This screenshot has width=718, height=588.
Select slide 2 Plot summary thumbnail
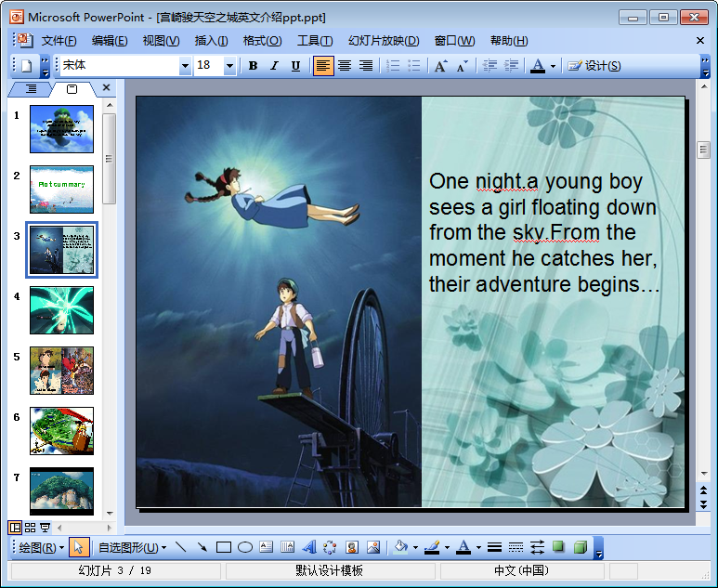point(62,189)
